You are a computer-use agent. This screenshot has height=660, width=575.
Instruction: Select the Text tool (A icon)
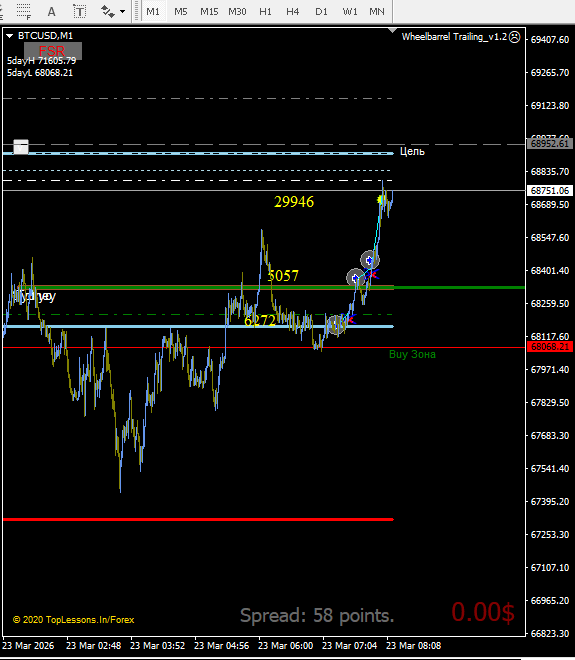point(51,11)
